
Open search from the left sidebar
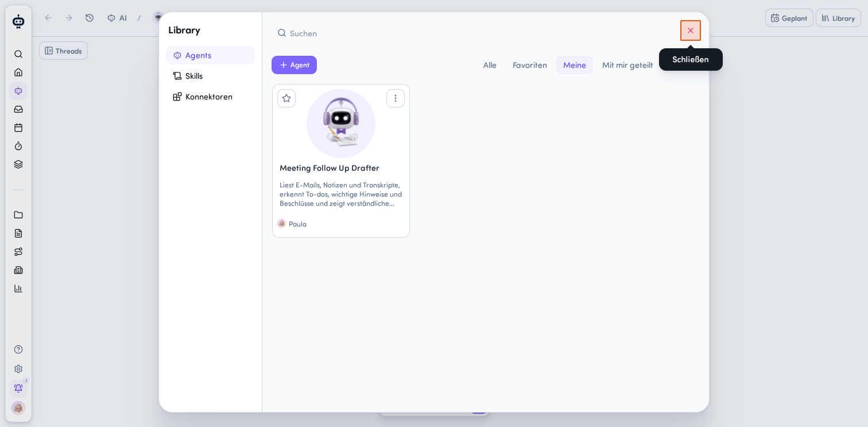click(x=18, y=54)
